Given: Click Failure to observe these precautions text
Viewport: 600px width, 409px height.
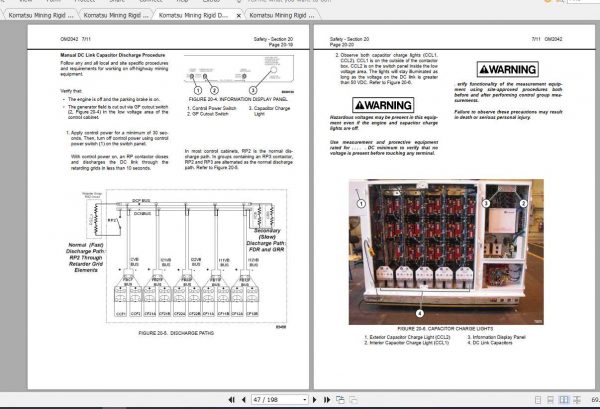Looking at the screenshot, I should (x=508, y=115).
